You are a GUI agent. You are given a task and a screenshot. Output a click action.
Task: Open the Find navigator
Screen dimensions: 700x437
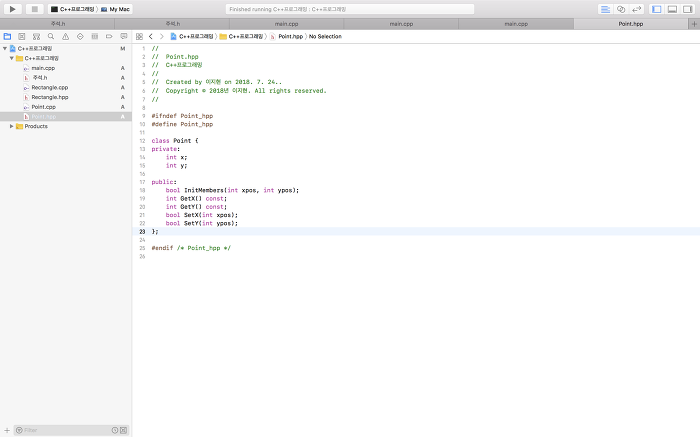tap(51, 36)
